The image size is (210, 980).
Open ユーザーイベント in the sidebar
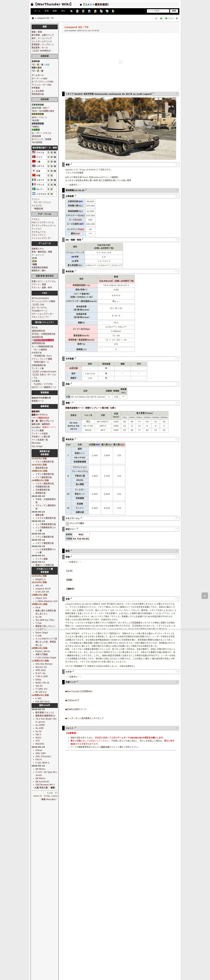[43, 202]
